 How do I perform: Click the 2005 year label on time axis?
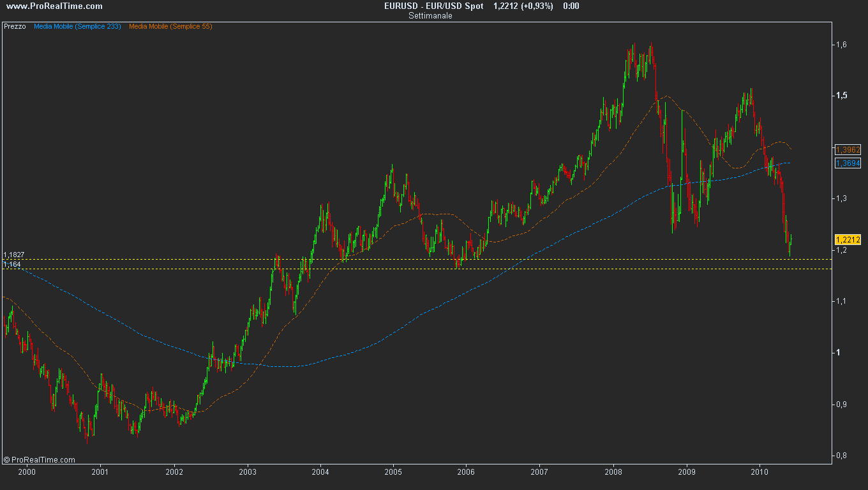click(x=393, y=473)
